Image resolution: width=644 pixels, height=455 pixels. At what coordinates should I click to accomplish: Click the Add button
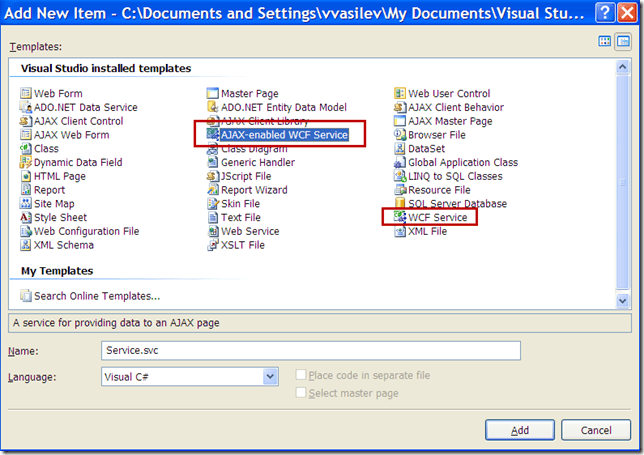(x=520, y=430)
